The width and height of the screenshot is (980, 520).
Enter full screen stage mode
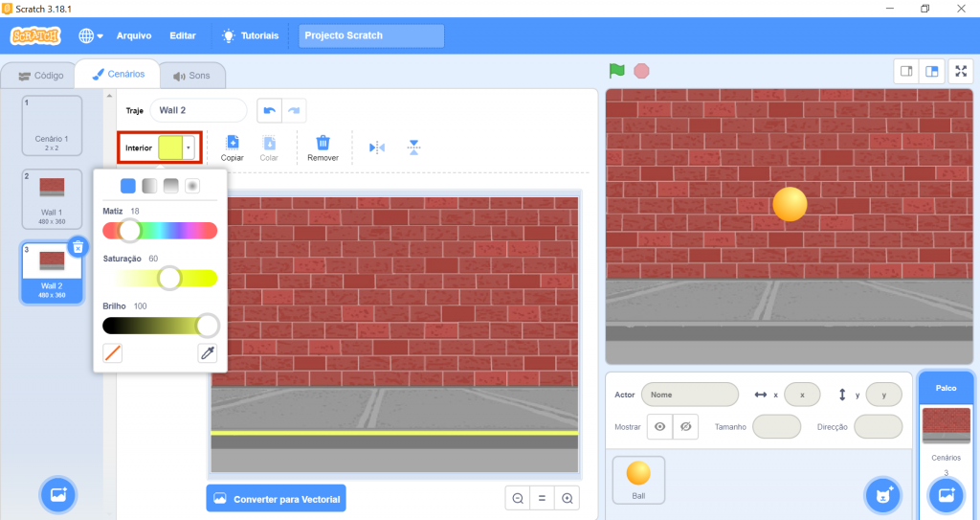pyautogui.click(x=961, y=71)
